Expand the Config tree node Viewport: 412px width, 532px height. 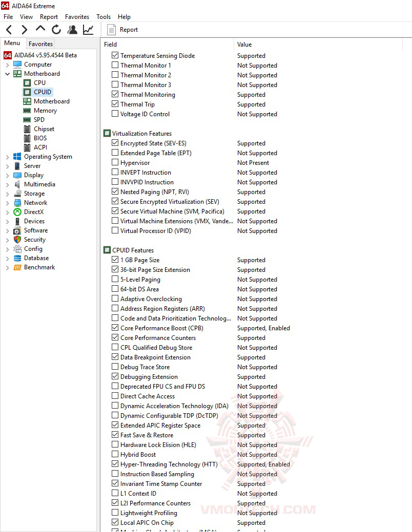[x=8, y=249]
